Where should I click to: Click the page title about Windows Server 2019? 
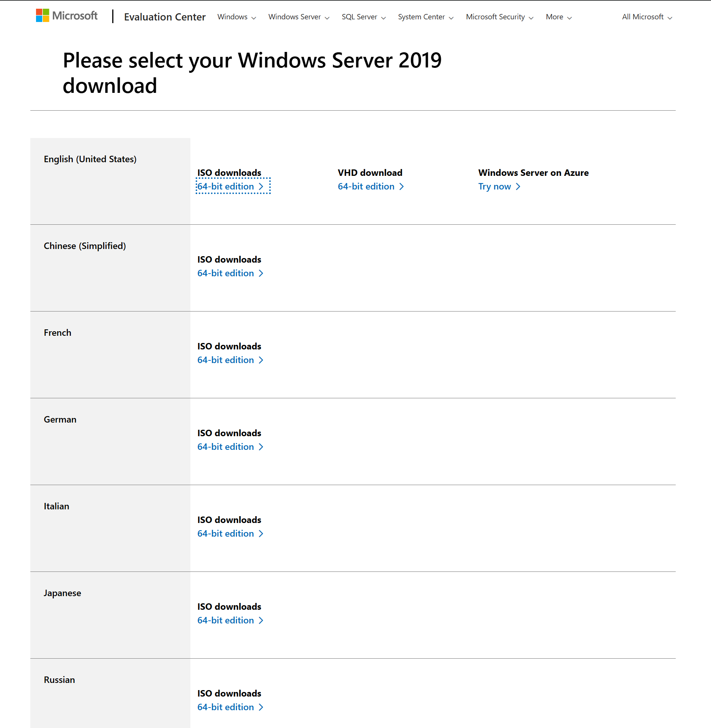[252, 73]
